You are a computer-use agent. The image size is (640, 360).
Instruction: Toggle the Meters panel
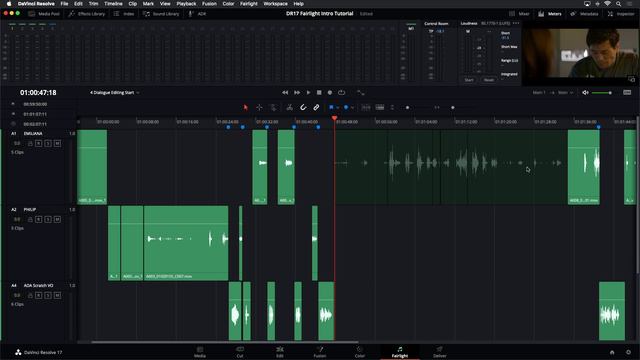click(550, 13)
